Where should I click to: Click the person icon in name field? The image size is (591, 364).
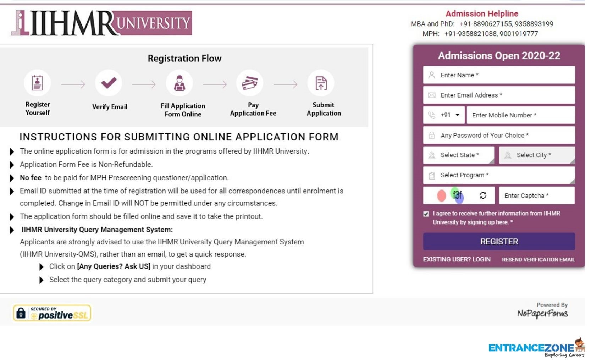click(432, 75)
